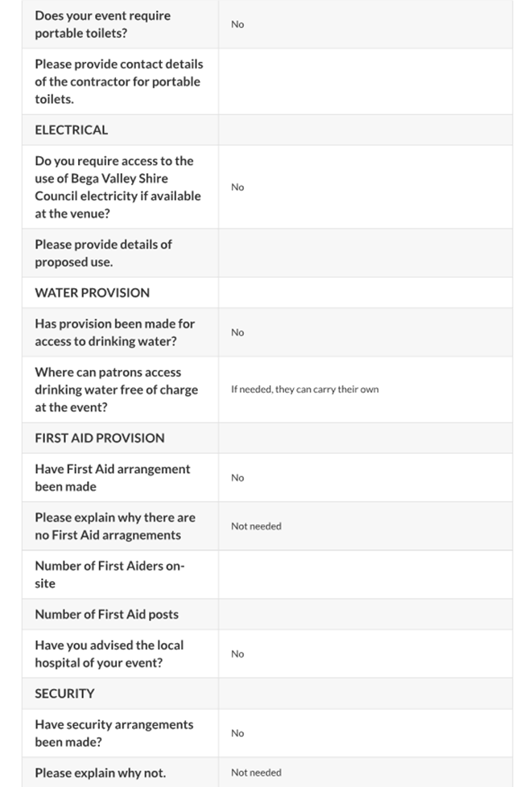Viewport: 532px width, 787px height.
Task: Select the "No" answer for drinking water provision
Action: pyautogui.click(x=237, y=332)
